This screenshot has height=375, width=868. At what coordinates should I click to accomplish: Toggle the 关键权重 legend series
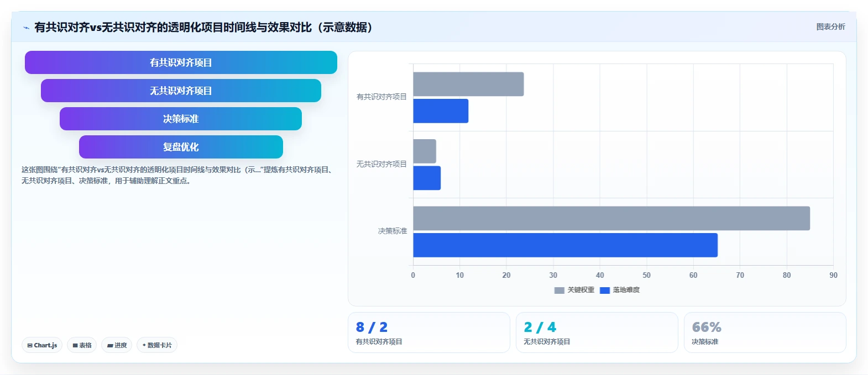click(574, 290)
